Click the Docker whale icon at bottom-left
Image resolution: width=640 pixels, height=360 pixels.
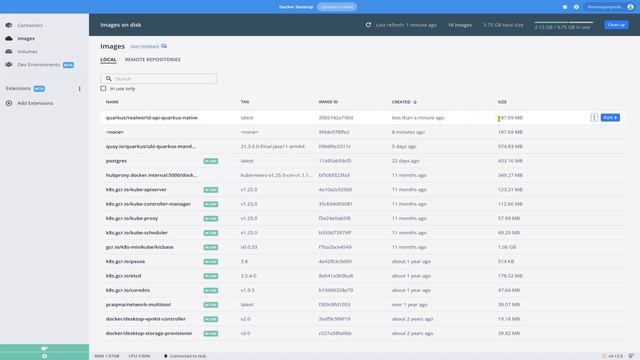click(x=44, y=348)
